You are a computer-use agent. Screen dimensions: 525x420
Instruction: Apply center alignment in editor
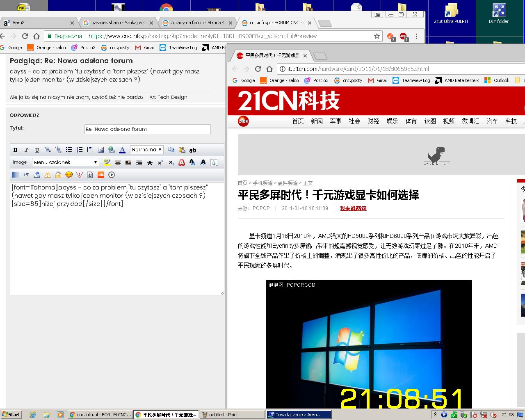click(118, 162)
